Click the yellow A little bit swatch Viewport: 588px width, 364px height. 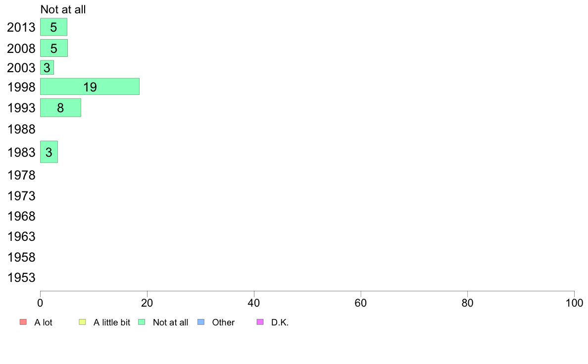click(83, 322)
